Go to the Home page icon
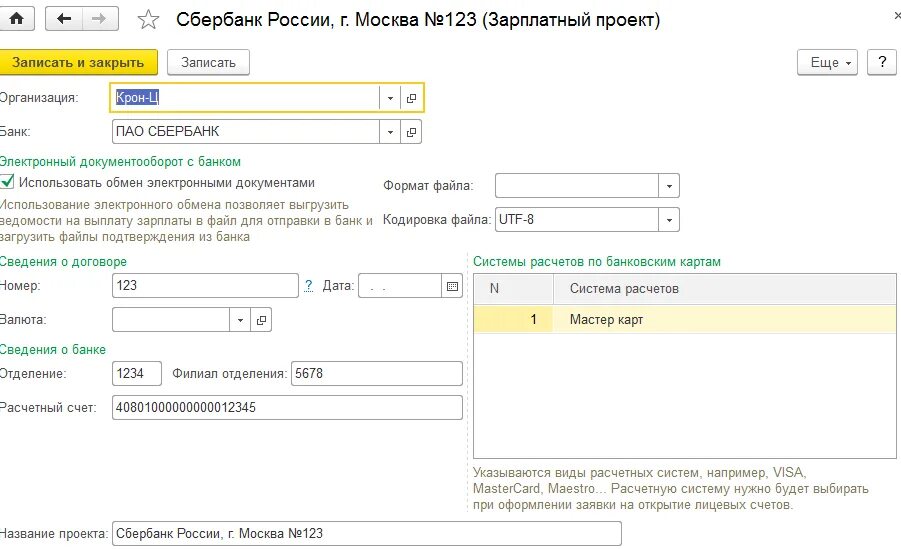Image resolution: width=901 pixels, height=549 pixels. [16, 19]
